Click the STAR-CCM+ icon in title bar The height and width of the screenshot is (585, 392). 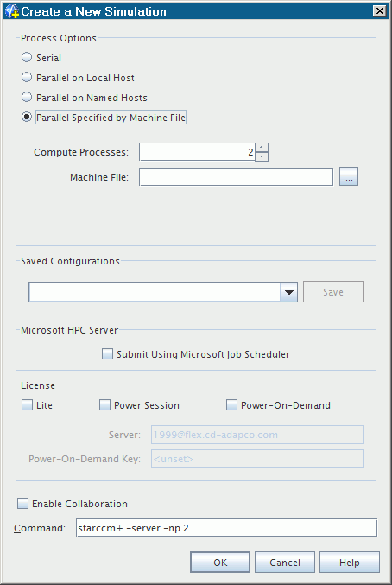pos(11,11)
